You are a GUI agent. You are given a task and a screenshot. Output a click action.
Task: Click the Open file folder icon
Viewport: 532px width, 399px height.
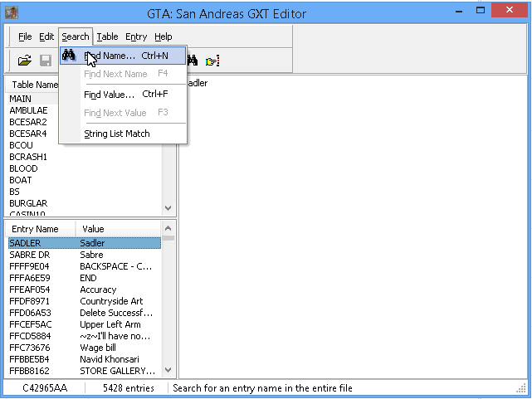[x=24, y=61]
